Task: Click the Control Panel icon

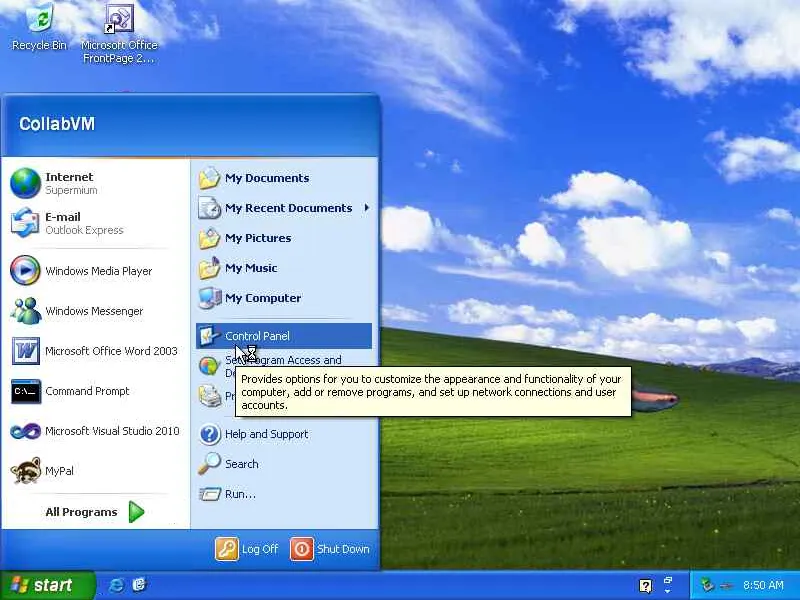Action: pos(209,336)
